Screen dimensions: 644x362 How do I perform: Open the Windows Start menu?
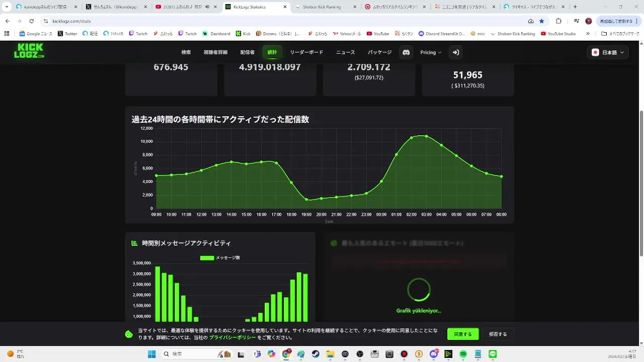tap(151, 354)
